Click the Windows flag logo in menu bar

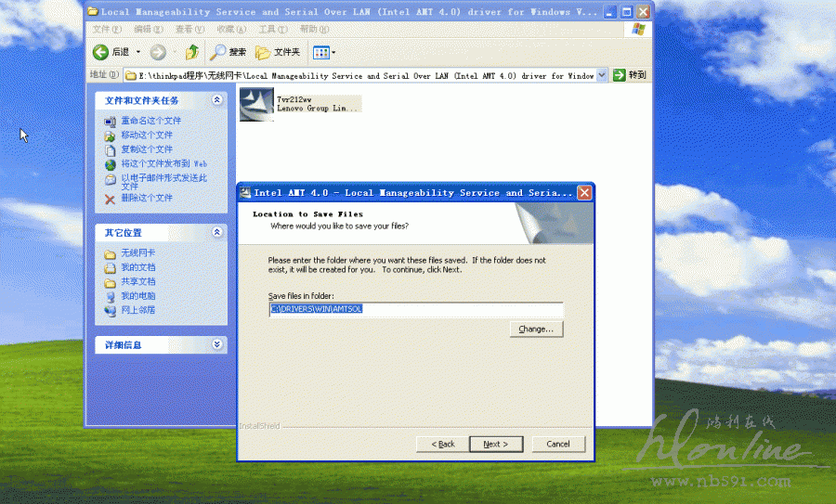[638, 29]
